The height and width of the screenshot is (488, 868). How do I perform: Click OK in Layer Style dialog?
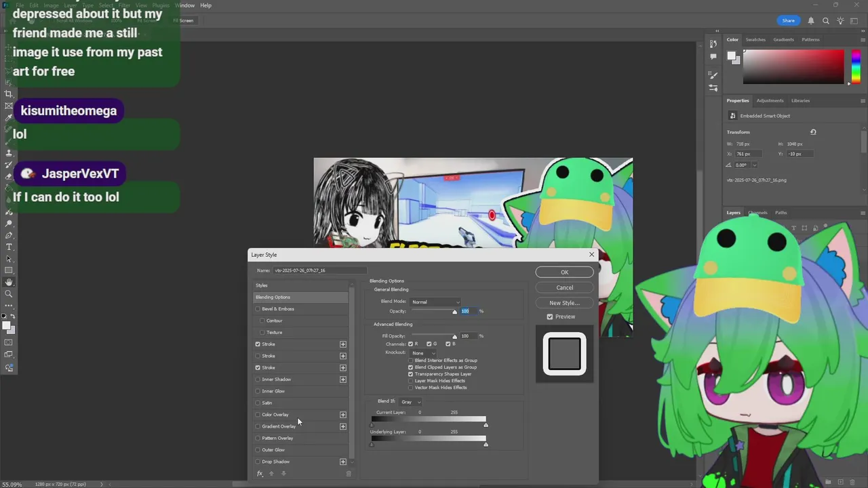tap(564, 272)
